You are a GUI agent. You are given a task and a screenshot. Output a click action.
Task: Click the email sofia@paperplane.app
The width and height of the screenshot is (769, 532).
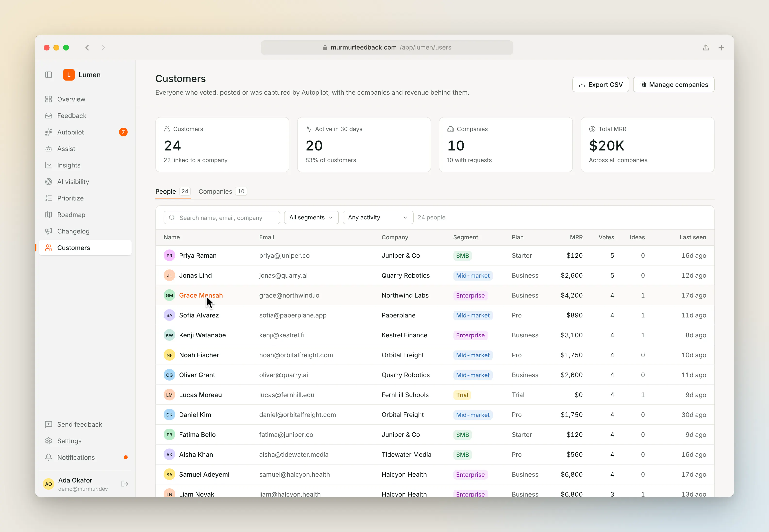pos(293,315)
